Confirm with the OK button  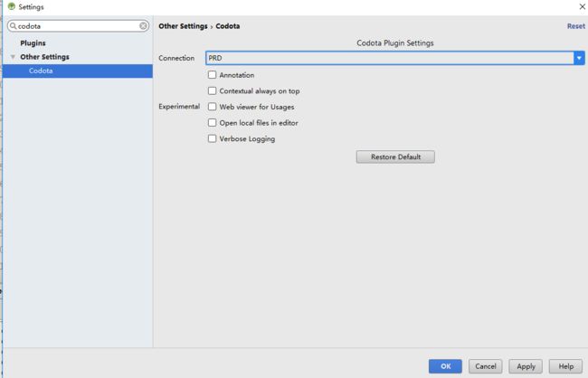point(445,366)
